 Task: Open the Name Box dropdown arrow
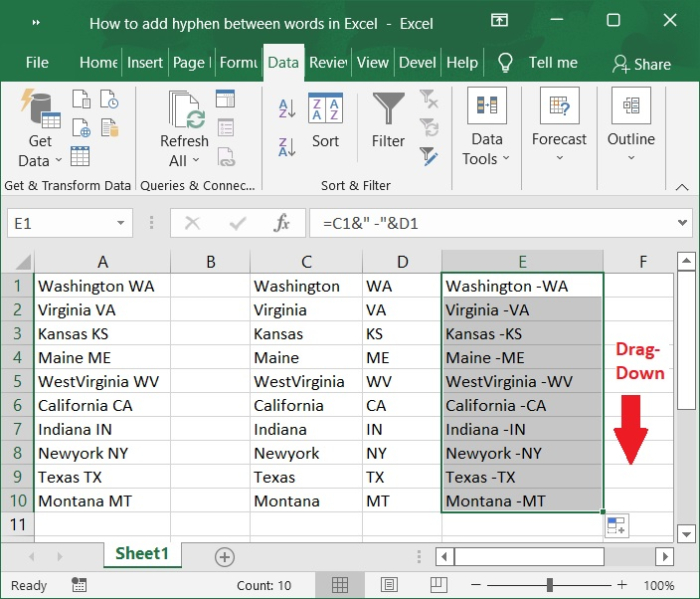pos(122,224)
